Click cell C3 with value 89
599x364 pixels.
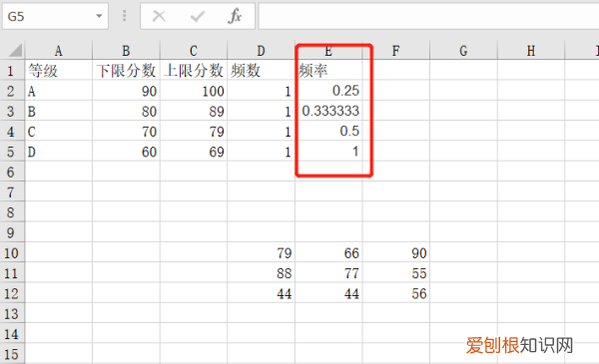point(194,111)
